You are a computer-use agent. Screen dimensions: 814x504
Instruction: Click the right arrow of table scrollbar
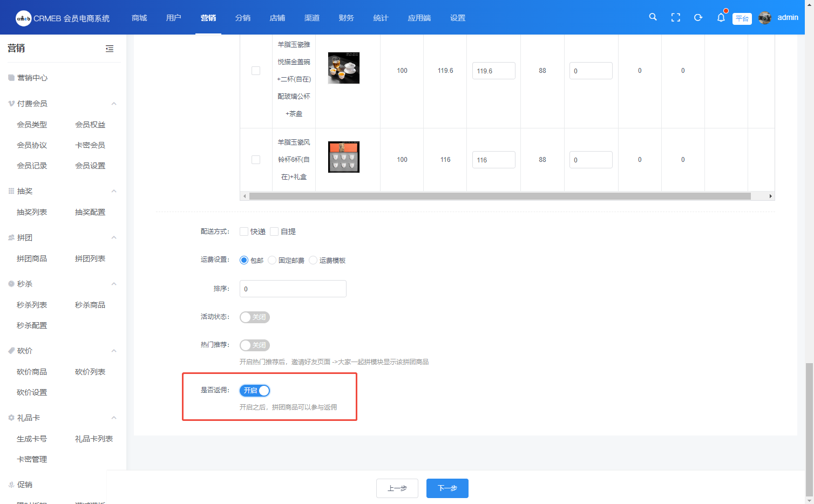pos(770,196)
